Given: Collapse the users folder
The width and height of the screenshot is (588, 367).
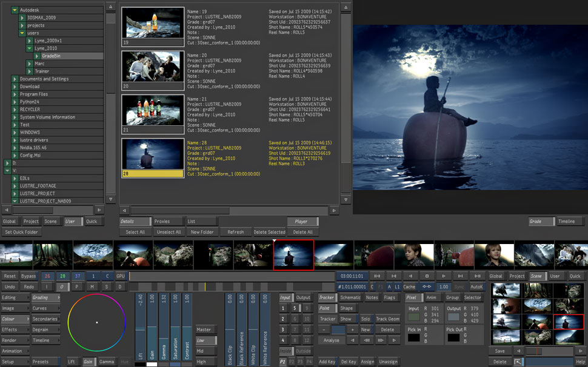Looking at the screenshot, I should [x=22, y=33].
